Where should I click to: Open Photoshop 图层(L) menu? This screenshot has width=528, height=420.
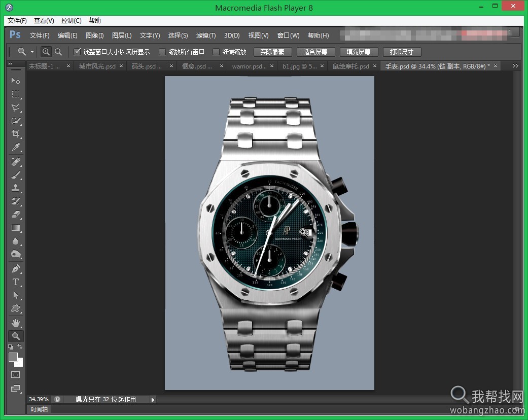click(122, 36)
